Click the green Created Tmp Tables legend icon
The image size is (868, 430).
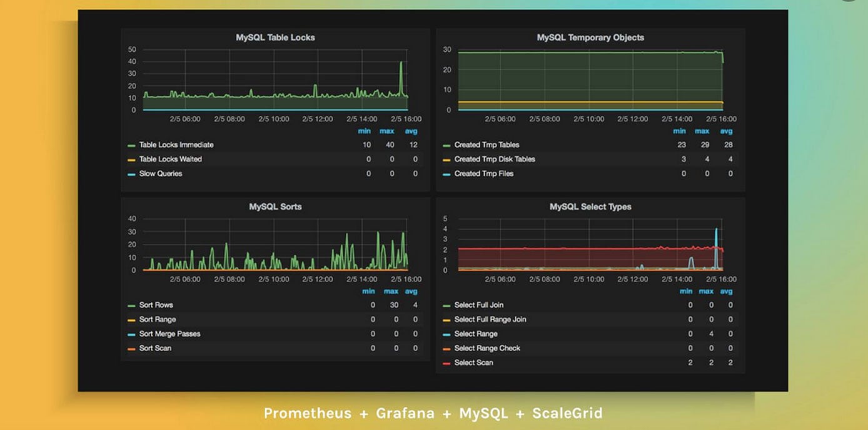click(445, 144)
